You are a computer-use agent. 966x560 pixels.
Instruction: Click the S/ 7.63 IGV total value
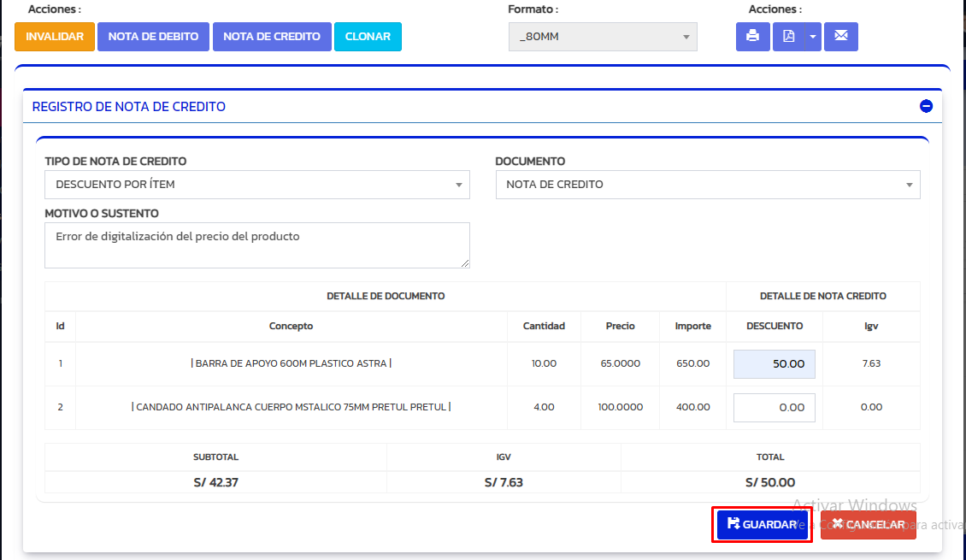point(504,482)
